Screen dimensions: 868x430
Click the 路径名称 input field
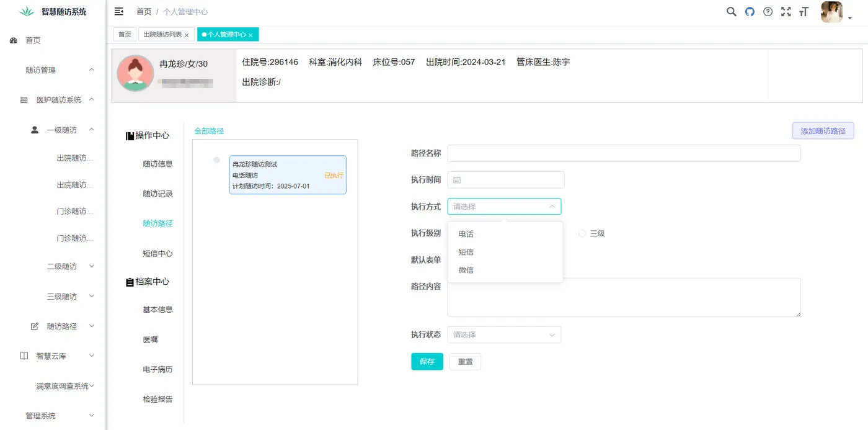[x=623, y=153]
